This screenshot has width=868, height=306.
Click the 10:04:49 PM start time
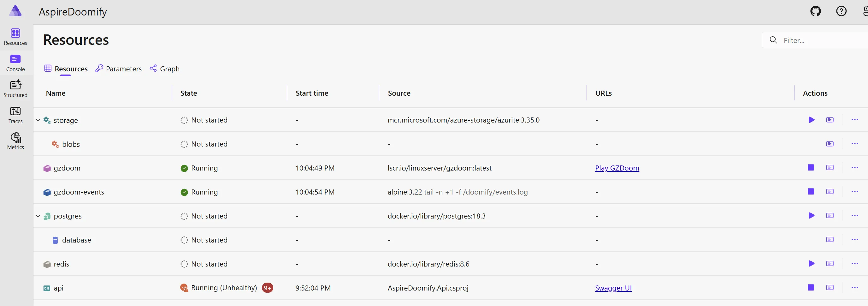click(315, 168)
